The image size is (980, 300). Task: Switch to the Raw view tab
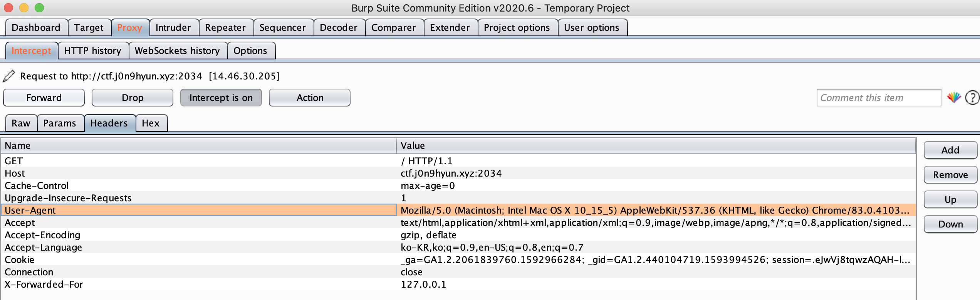(21, 123)
